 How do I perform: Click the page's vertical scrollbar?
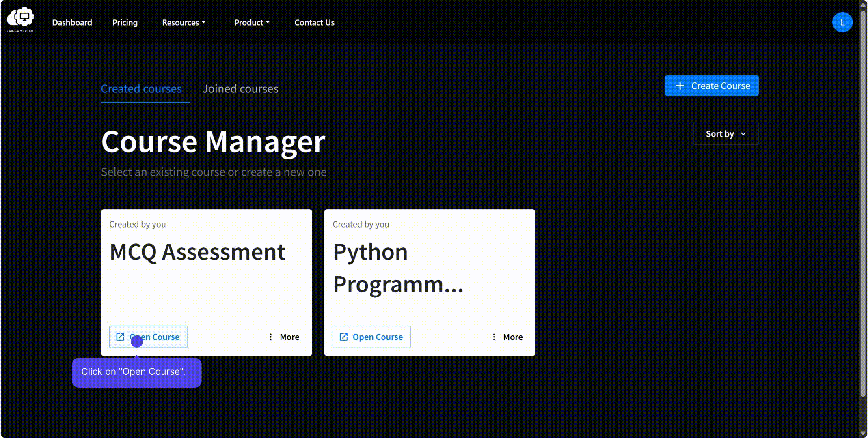863,203
